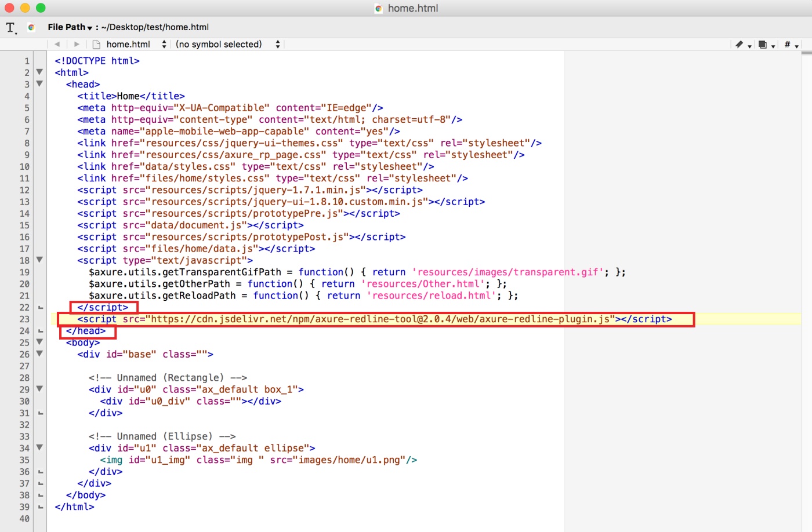
Task: Click the Chrome document icon beside File Path
Action: pos(31,27)
